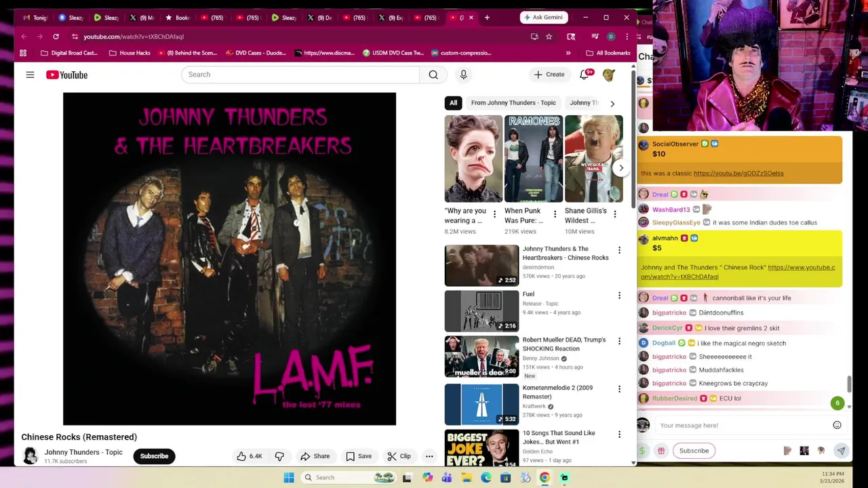Open the Digital Broad Cast bookmark folder
Viewport: 868px width, 488px height.
pos(69,53)
